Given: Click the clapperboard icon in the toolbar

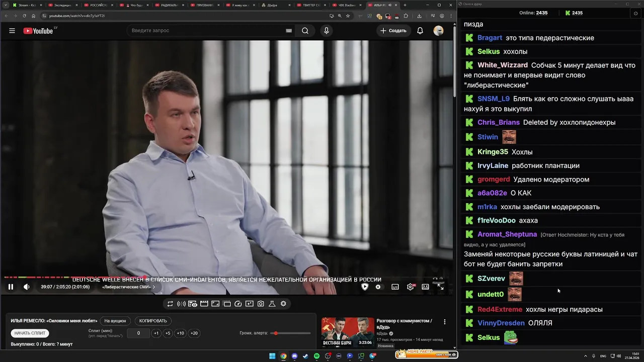Looking at the screenshot, I should 204,304.
